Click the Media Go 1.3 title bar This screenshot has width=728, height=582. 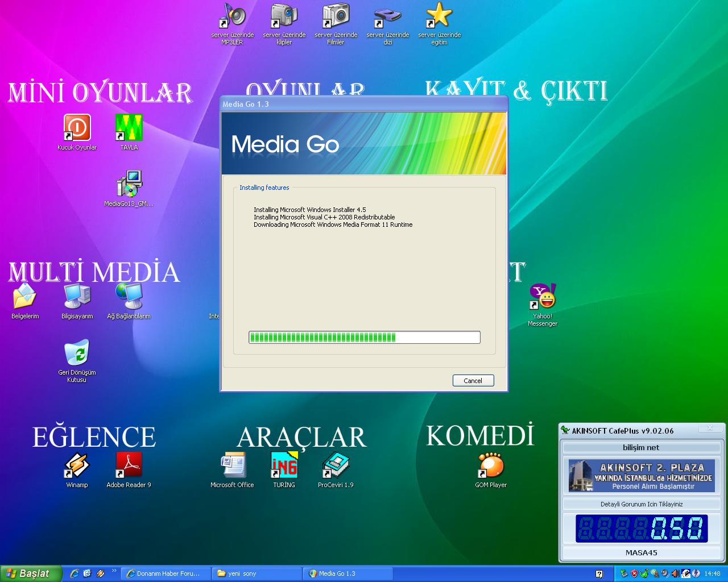pyautogui.click(x=364, y=104)
